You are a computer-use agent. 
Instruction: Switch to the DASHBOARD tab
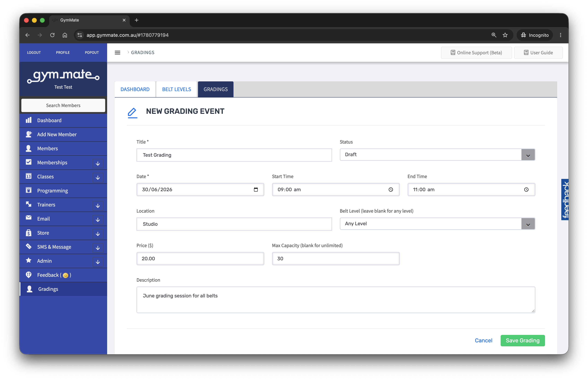click(x=135, y=89)
